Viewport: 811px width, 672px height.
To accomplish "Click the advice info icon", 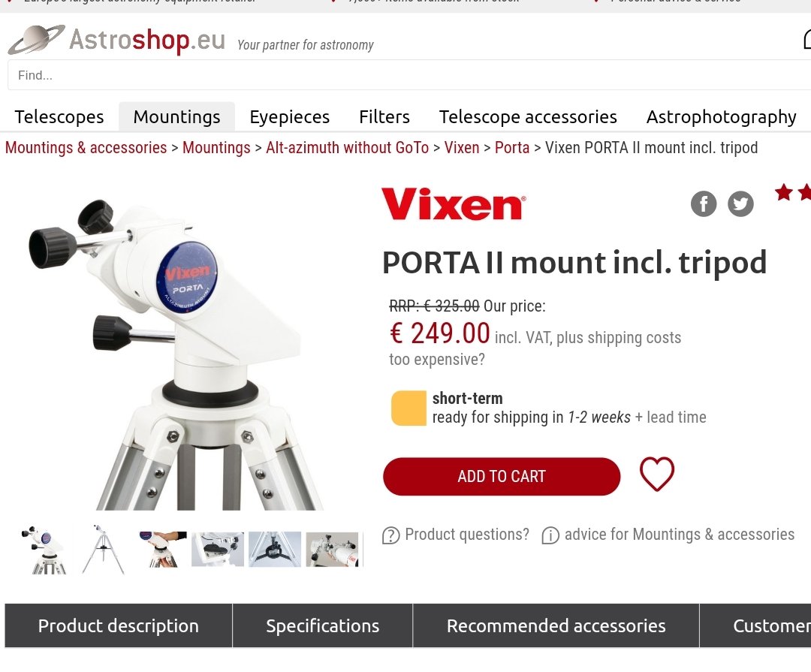I will [x=550, y=535].
